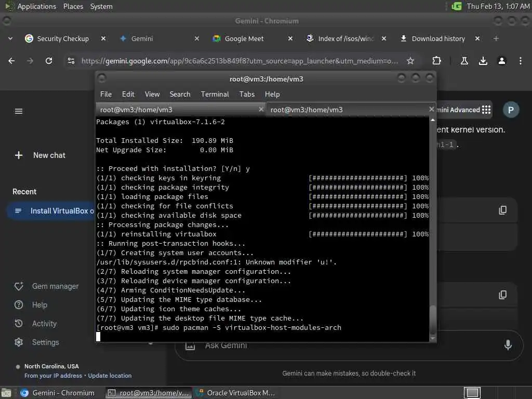
Task: Close the Google Meet tab
Action: click(x=290, y=38)
